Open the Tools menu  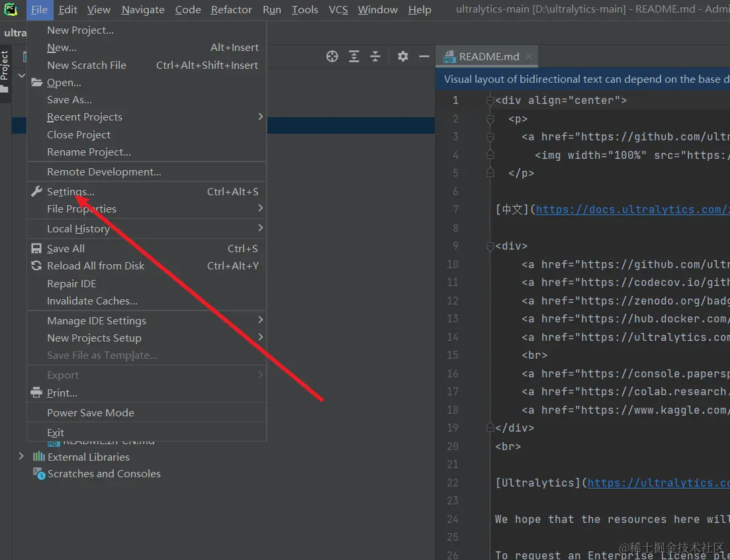click(305, 10)
